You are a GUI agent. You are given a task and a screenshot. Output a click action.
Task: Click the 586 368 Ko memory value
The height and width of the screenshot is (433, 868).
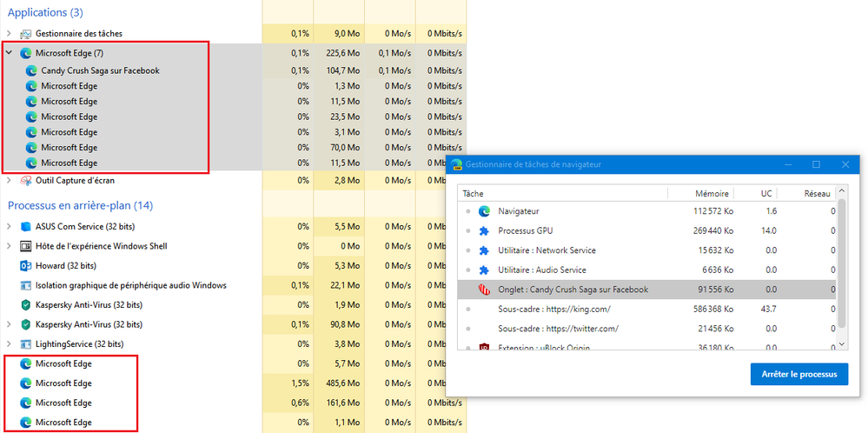(x=713, y=309)
